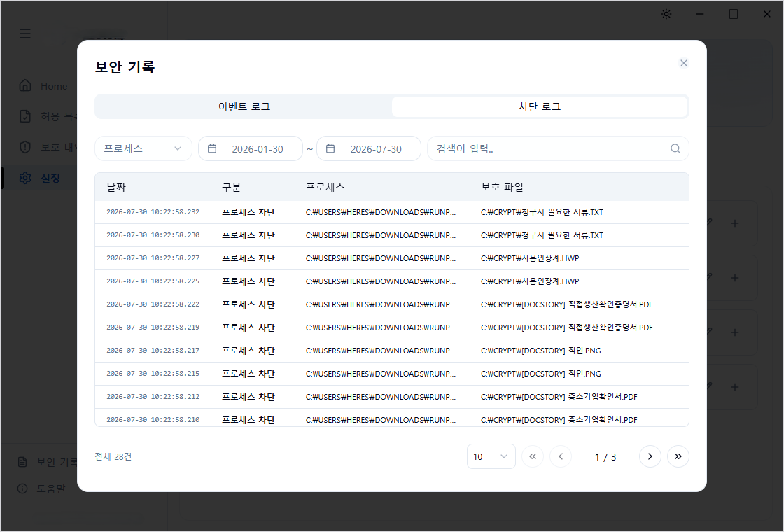
Task: Click the 전체 28건 total count text
Action: 113,456
